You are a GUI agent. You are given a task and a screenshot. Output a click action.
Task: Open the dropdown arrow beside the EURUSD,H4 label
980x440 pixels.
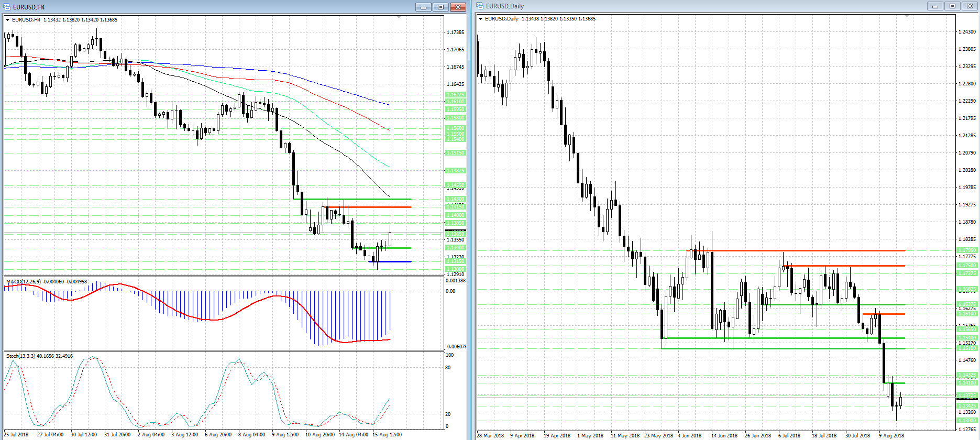[8, 20]
